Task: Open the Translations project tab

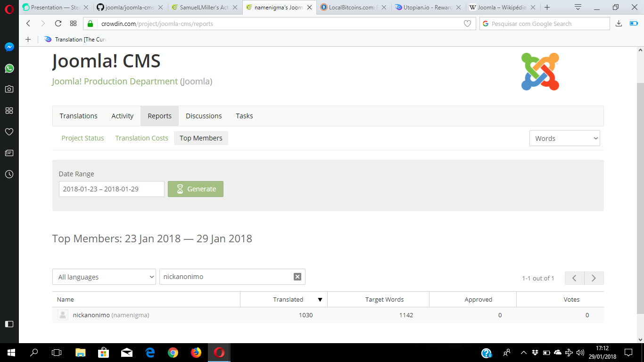Action: (x=78, y=116)
